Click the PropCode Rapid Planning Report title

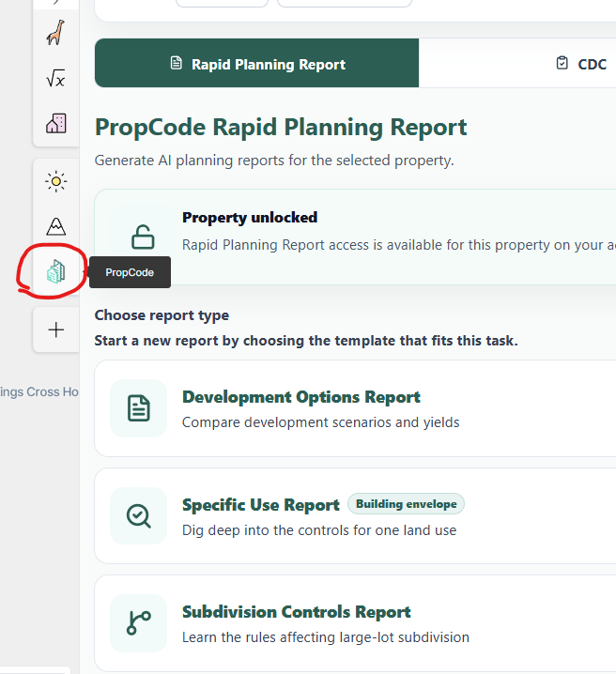[281, 128]
